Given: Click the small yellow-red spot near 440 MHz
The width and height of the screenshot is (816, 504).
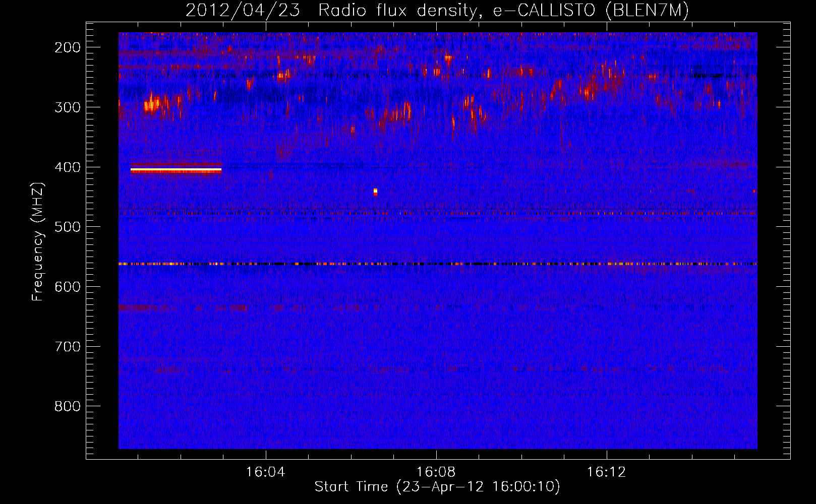Looking at the screenshot, I should [375, 192].
